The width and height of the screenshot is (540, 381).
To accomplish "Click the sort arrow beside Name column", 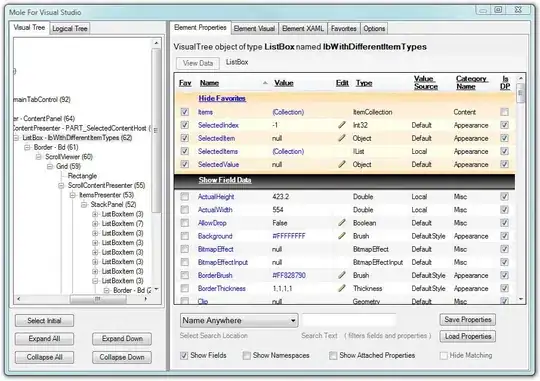I will tap(265, 83).
